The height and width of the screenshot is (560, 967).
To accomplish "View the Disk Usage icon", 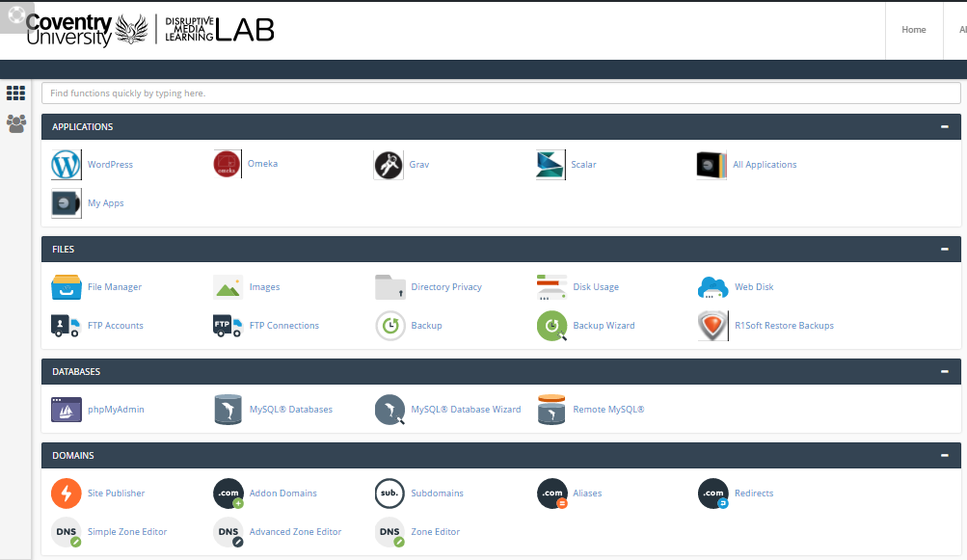I will pyautogui.click(x=551, y=287).
